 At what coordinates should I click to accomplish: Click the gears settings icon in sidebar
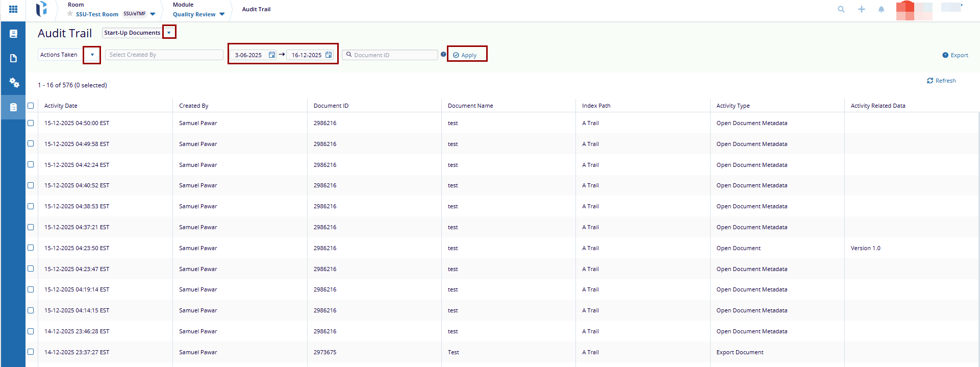pyautogui.click(x=14, y=83)
